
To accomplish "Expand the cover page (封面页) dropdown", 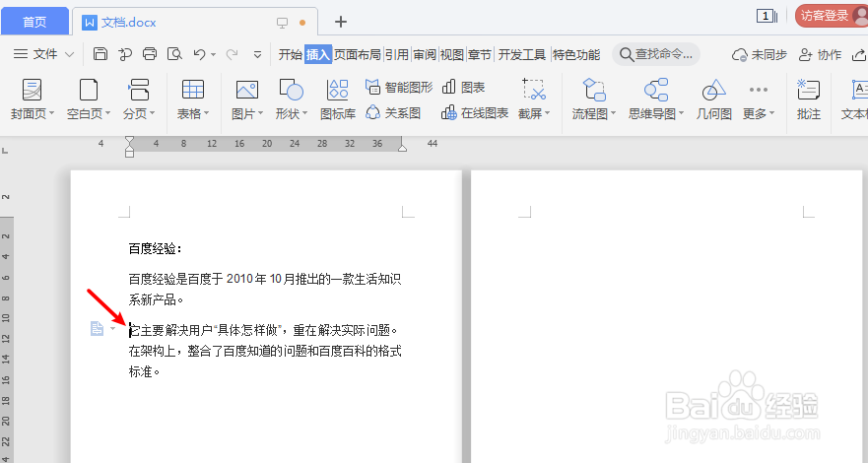I will coord(52,113).
